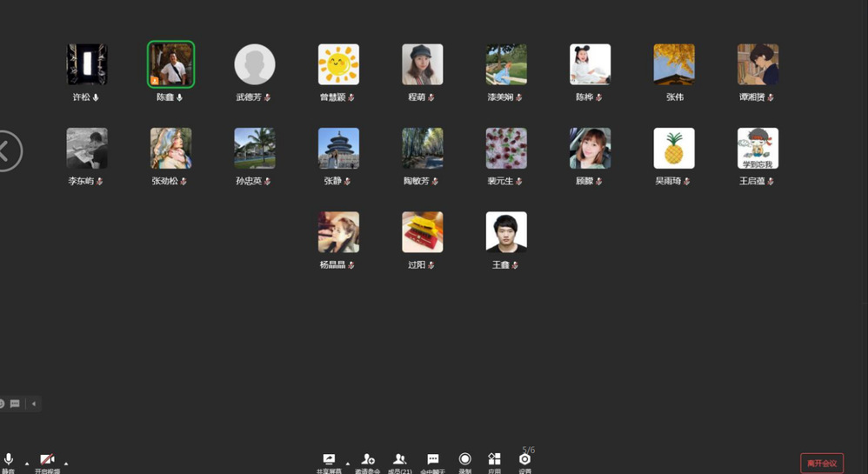Open the share screen (共享屏幕) tool
The height and width of the screenshot is (474, 868).
pos(329,460)
